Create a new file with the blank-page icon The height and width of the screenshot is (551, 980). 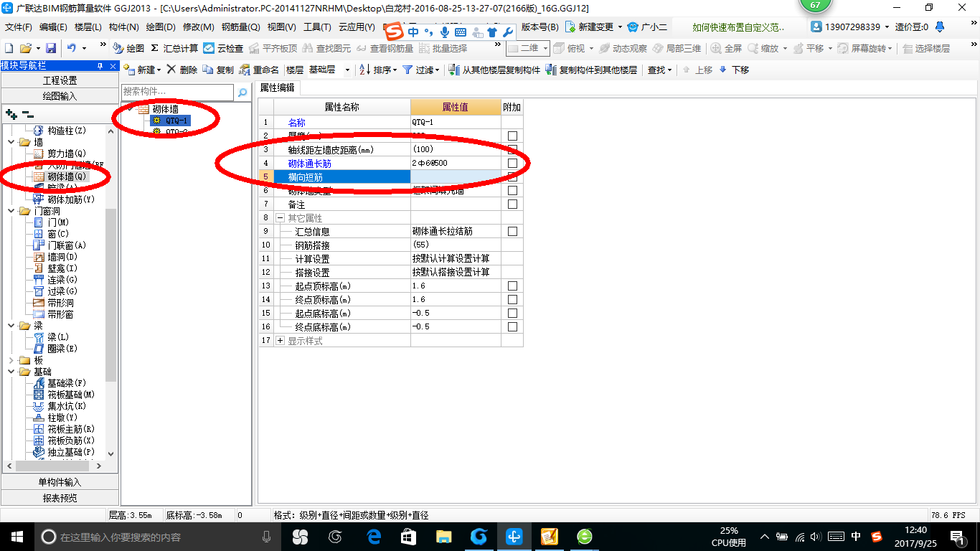9,48
